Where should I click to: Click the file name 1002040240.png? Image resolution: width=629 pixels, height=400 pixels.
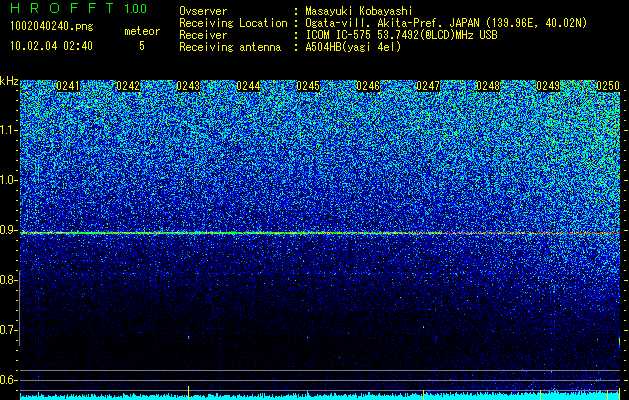click(52, 26)
